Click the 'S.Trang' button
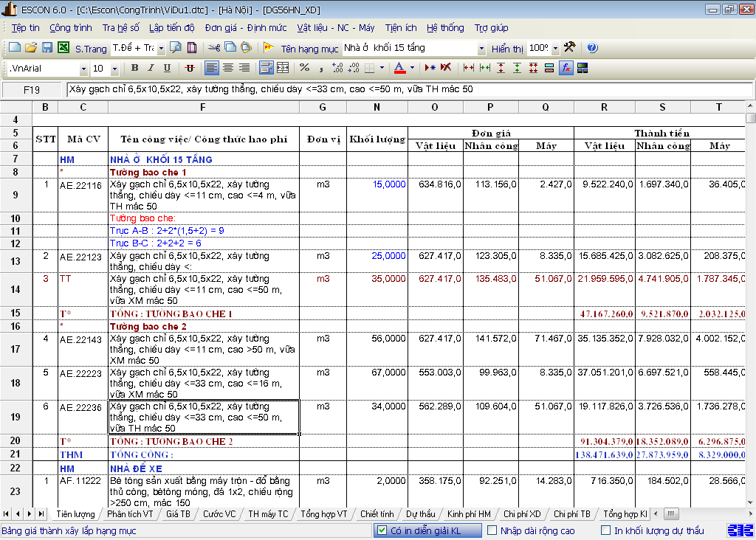The height and width of the screenshot is (540, 756). (91, 49)
